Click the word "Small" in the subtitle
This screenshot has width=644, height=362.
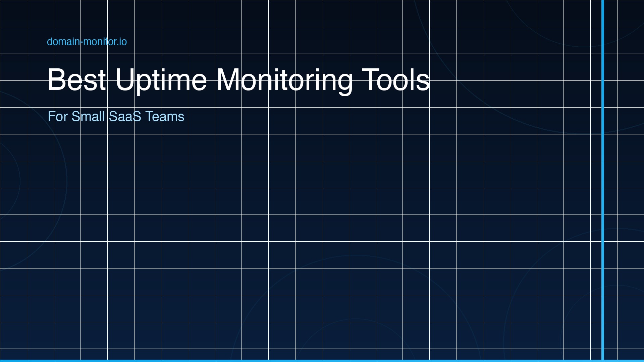point(89,117)
